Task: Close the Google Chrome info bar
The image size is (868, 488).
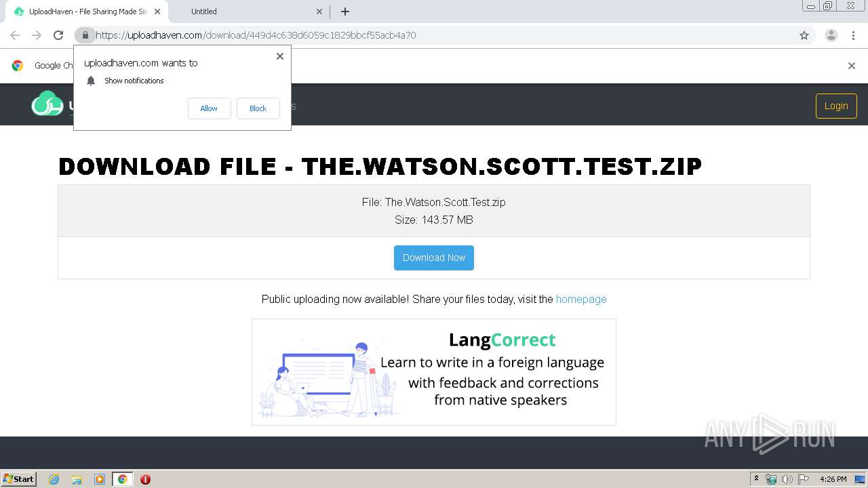Action: tap(852, 66)
